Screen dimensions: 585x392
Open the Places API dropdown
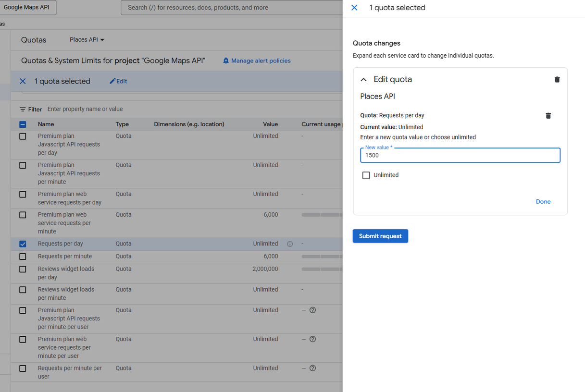pyautogui.click(x=87, y=40)
